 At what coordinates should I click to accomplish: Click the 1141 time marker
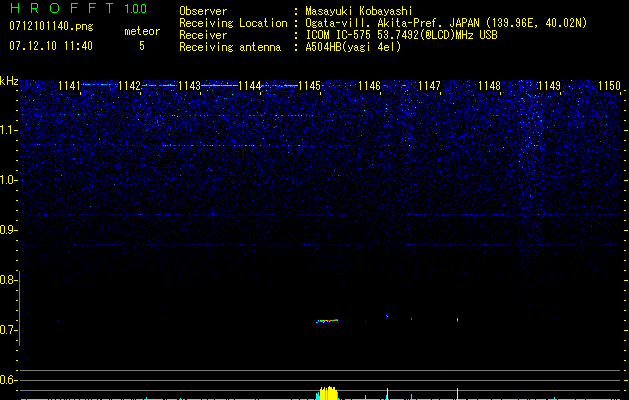(69, 86)
